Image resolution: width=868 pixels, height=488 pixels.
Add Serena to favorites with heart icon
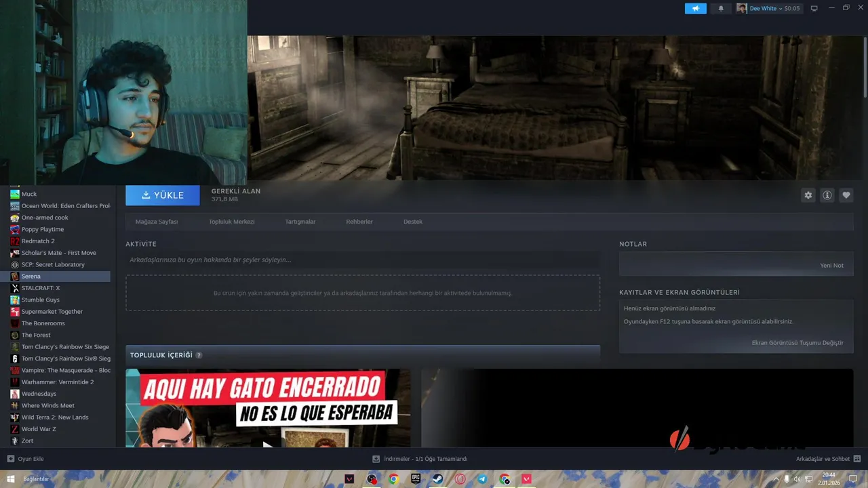coord(846,195)
